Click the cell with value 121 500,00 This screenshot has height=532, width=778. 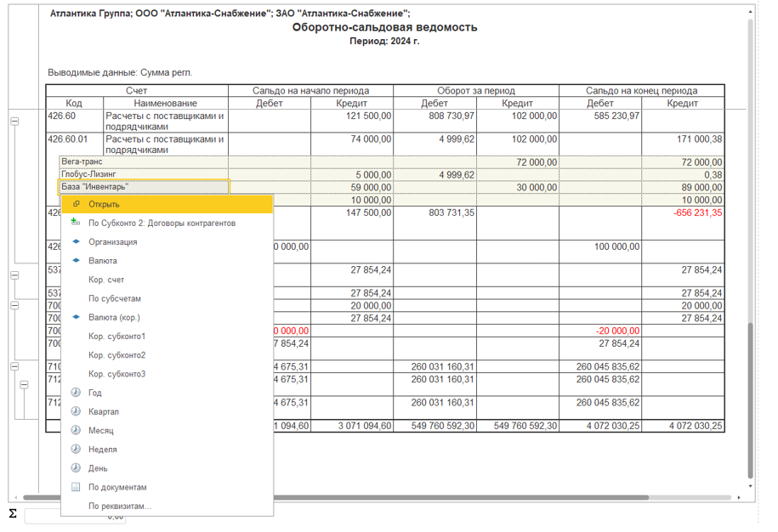(352, 121)
